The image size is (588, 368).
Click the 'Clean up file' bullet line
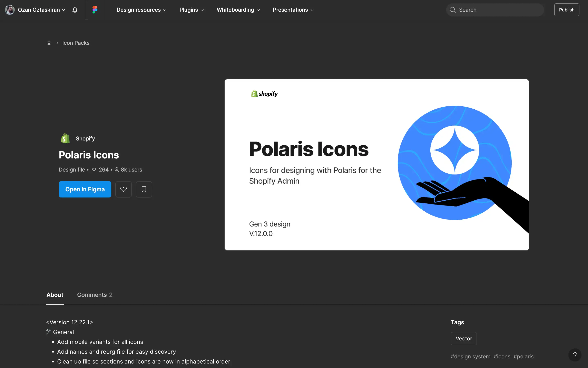tap(143, 361)
